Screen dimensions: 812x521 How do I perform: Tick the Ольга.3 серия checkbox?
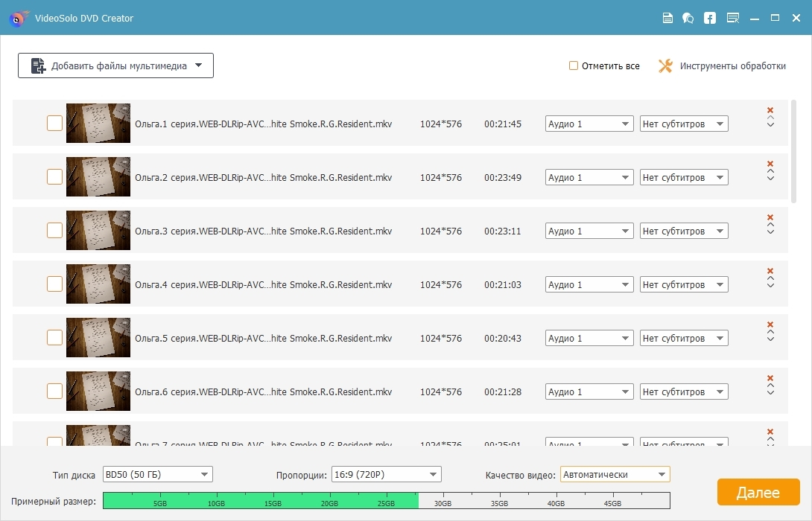pyautogui.click(x=54, y=231)
